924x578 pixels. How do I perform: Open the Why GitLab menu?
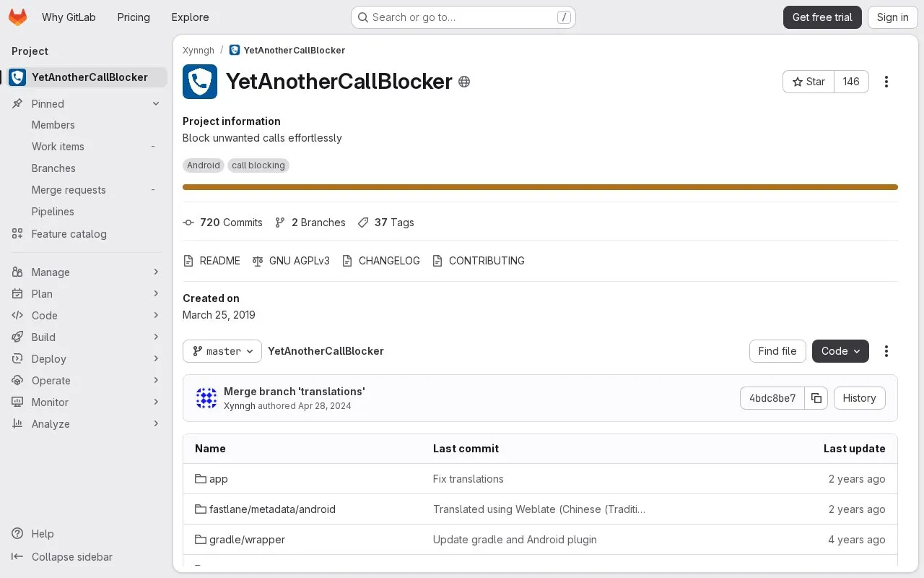(69, 17)
